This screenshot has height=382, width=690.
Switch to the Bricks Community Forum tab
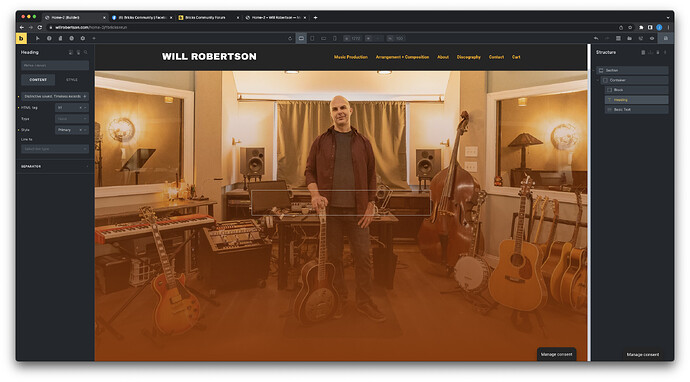[208, 18]
